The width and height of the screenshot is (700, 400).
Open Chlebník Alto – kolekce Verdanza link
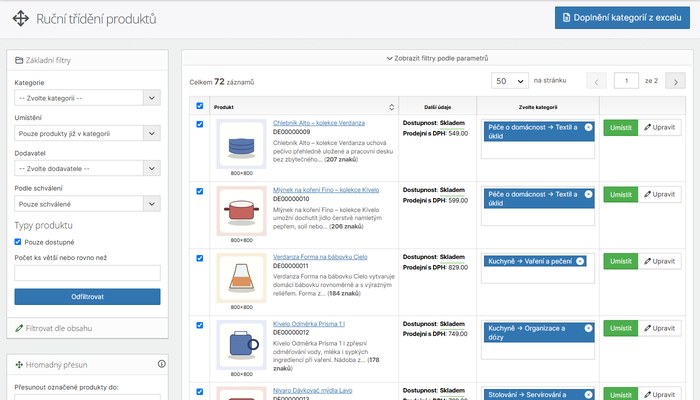[x=319, y=123]
